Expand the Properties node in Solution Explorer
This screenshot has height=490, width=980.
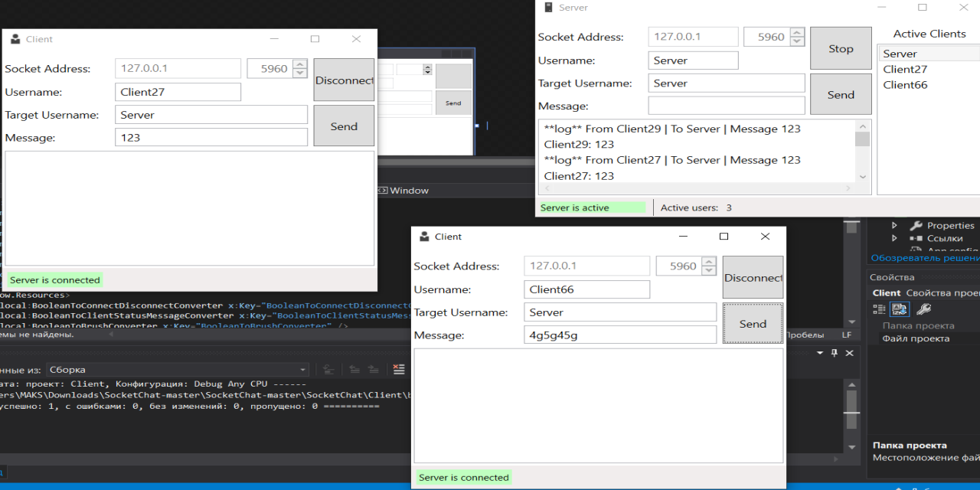point(895,225)
